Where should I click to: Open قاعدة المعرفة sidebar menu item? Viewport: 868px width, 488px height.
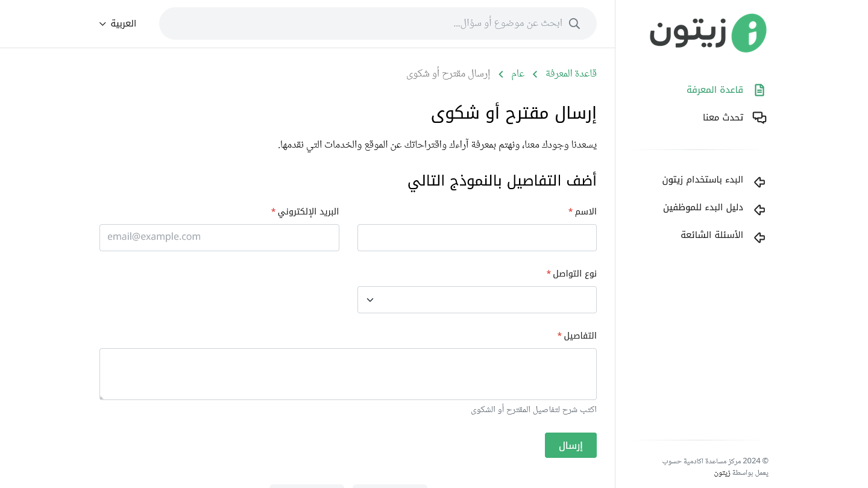coord(715,90)
